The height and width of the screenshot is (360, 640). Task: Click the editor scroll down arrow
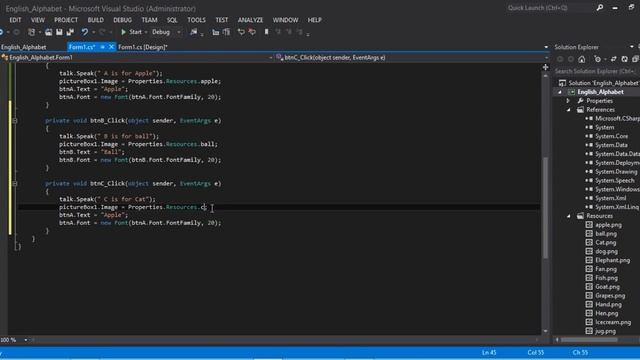click(x=545, y=331)
